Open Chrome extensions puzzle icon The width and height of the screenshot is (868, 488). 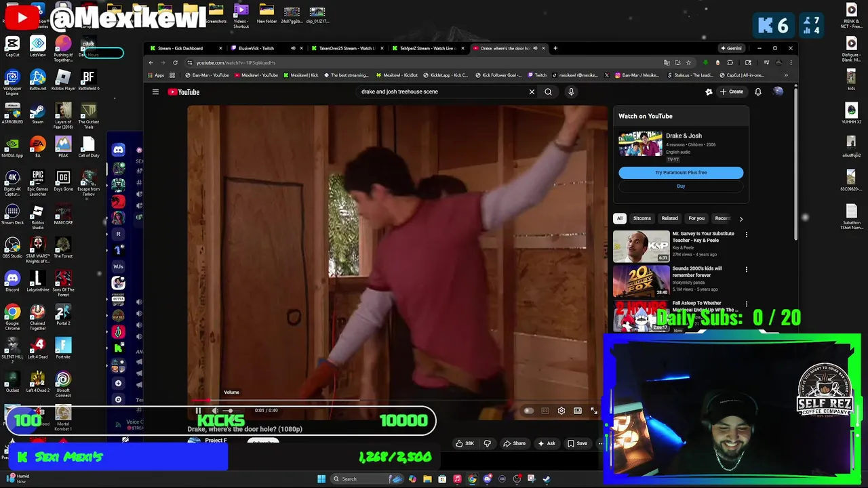click(730, 62)
